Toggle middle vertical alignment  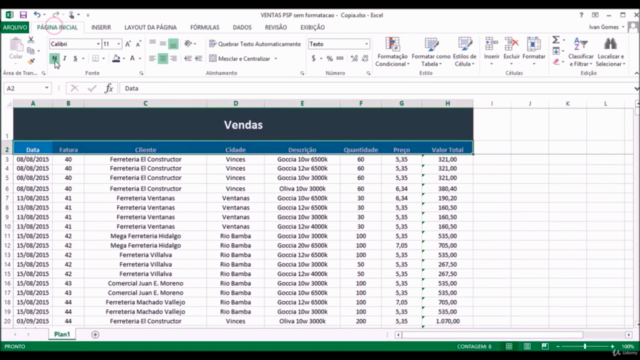point(163,43)
